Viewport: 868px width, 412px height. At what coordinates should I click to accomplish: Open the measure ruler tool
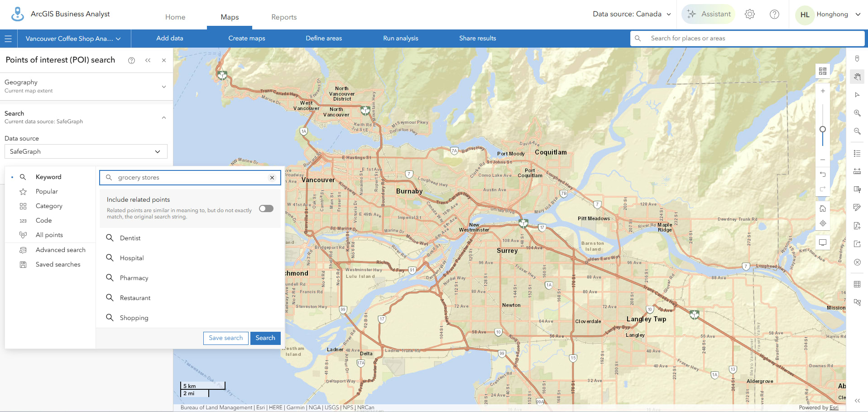click(857, 171)
